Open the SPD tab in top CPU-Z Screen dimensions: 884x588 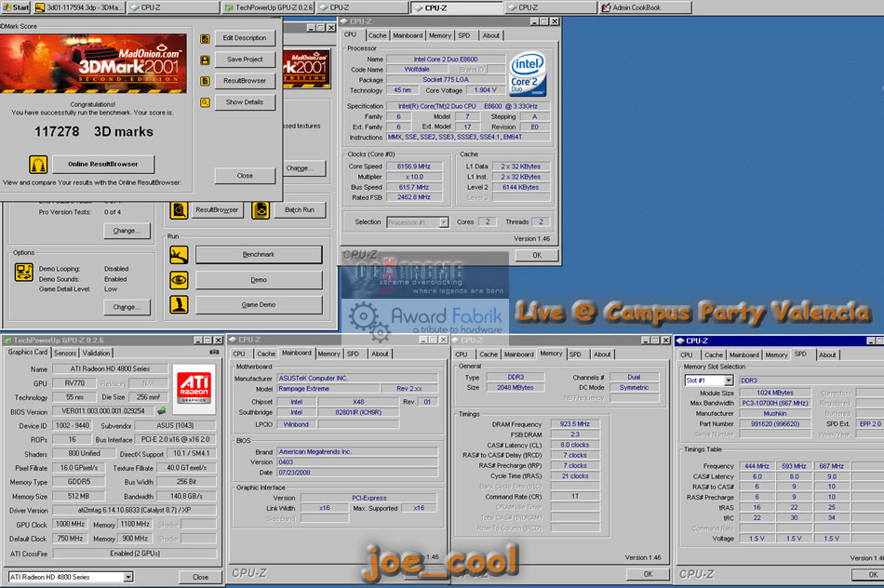point(464,35)
